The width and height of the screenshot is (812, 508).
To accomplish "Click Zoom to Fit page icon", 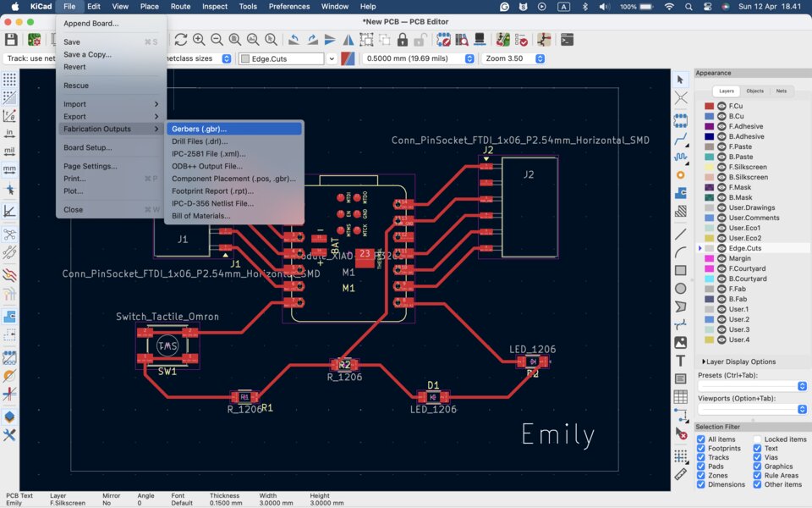I will tap(234, 40).
